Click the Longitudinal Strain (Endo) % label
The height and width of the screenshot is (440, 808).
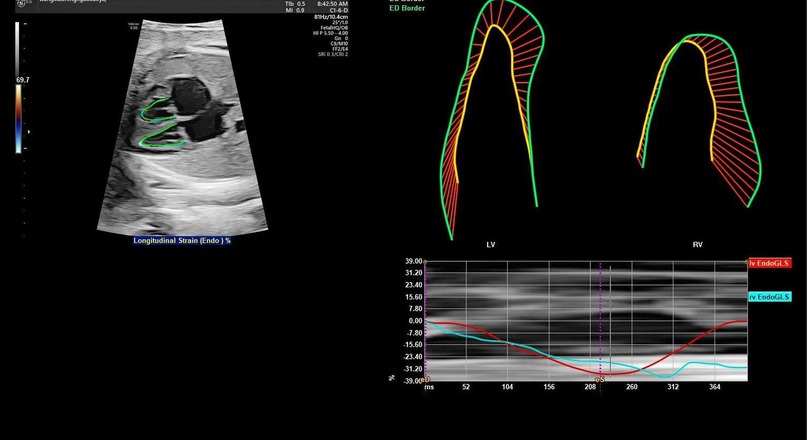point(182,241)
